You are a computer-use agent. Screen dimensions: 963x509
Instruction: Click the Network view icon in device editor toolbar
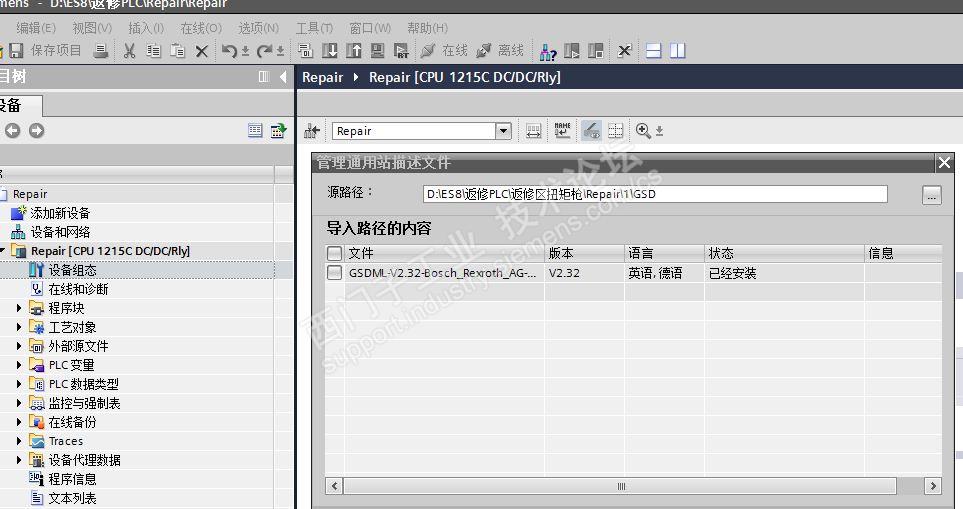click(x=311, y=131)
